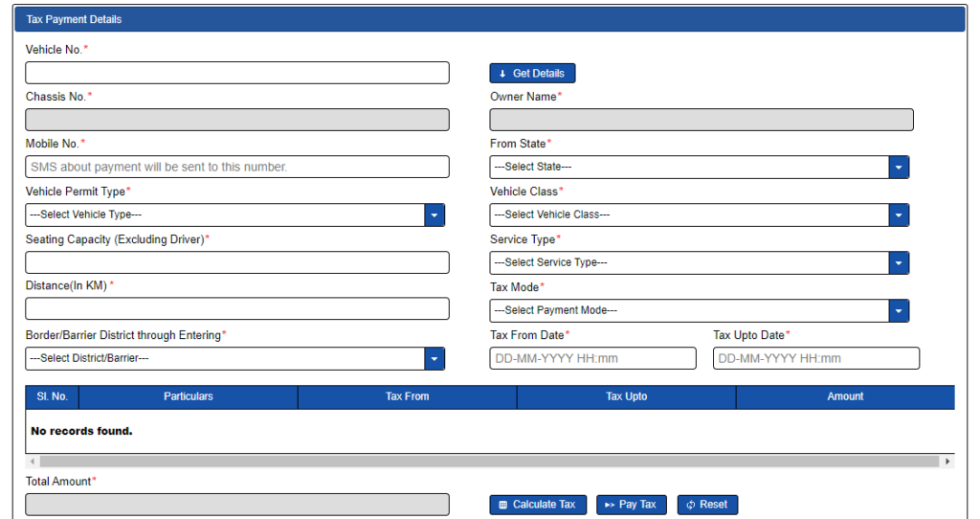
Task: Open the From State dropdown
Action: (699, 167)
